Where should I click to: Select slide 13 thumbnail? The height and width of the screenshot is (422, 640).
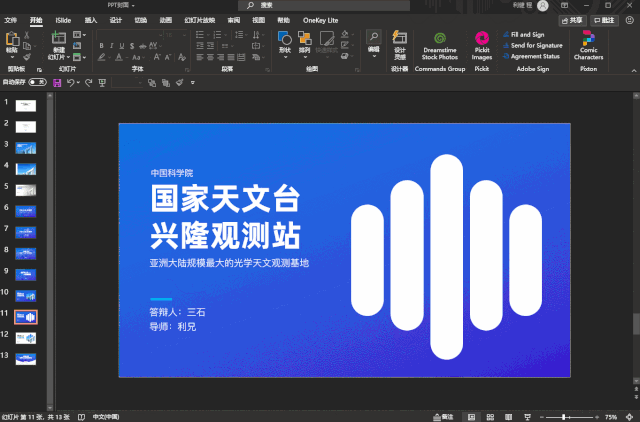[x=26, y=359]
